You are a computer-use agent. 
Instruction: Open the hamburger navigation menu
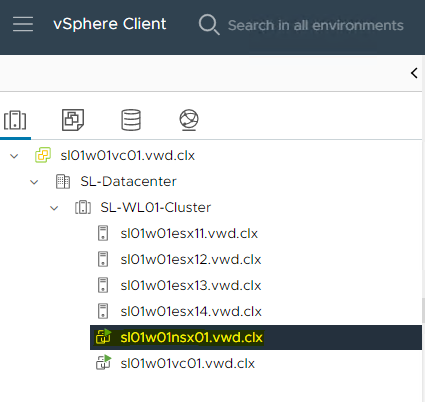pyautogui.click(x=23, y=24)
